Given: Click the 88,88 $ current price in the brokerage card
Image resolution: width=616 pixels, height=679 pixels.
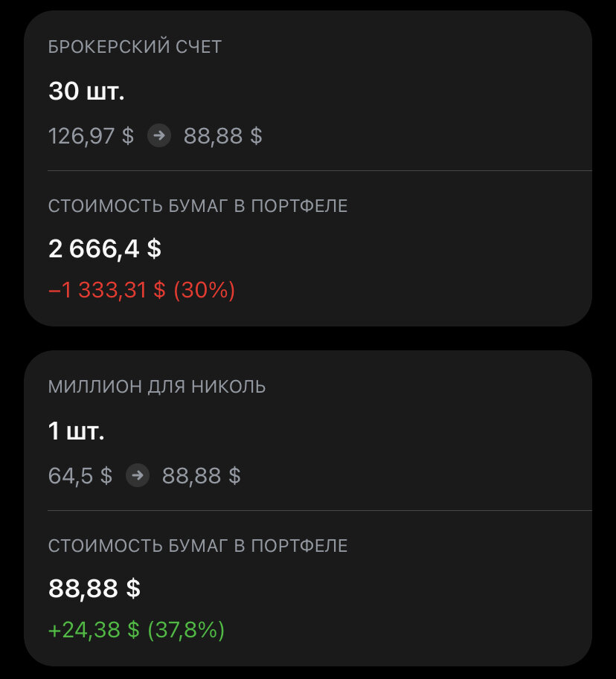Looking at the screenshot, I should (222, 136).
